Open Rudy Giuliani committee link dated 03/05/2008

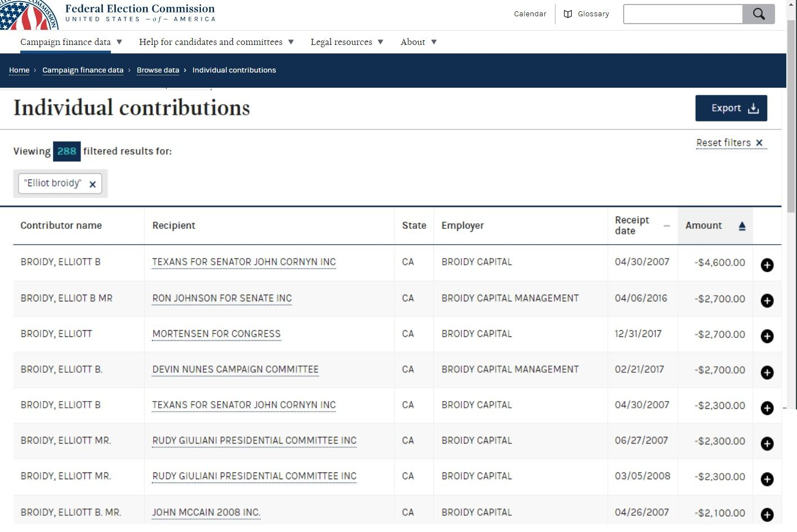254,476
